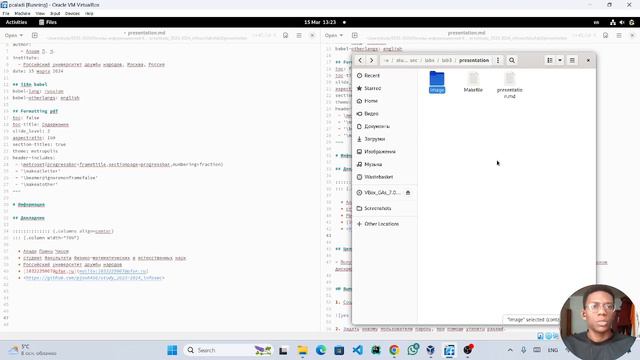Image resolution: width=640 pixels, height=360 pixels.
Task: Click Open button in left editor
Action: tap(11, 36)
